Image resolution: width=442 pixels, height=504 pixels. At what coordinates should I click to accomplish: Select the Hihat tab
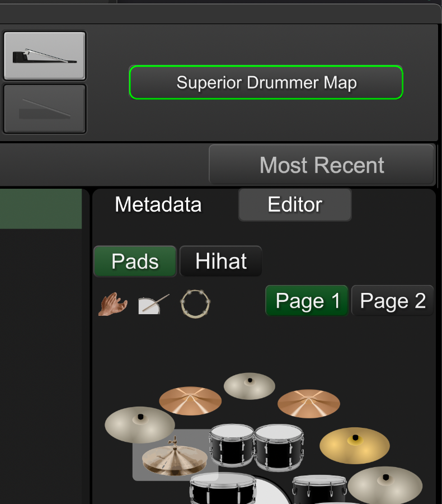click(221, 261)
